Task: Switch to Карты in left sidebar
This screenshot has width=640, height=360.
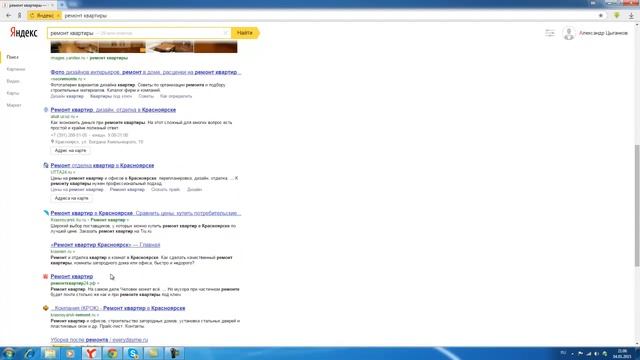Action: 13,93
